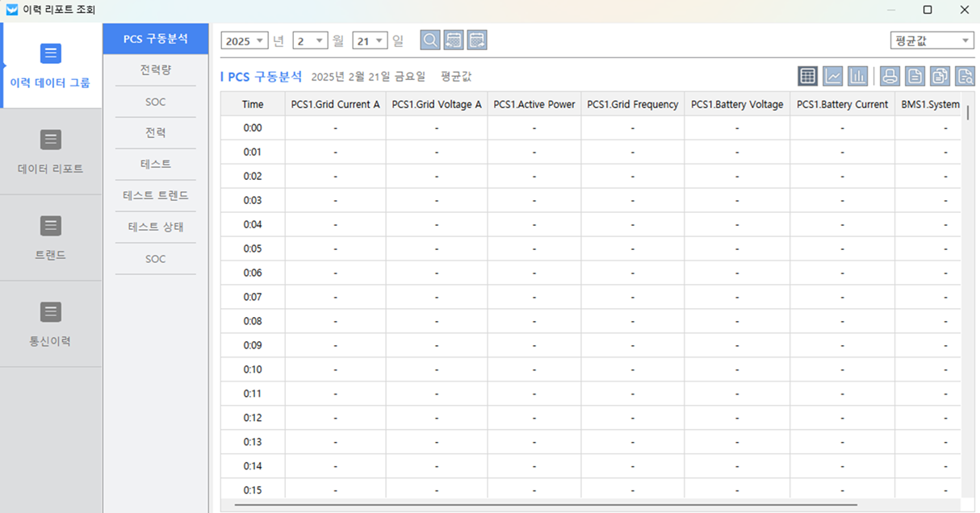Show the bar chart view
The width and height of the screenshot is (980, 513).
click(x=857, y=76)
